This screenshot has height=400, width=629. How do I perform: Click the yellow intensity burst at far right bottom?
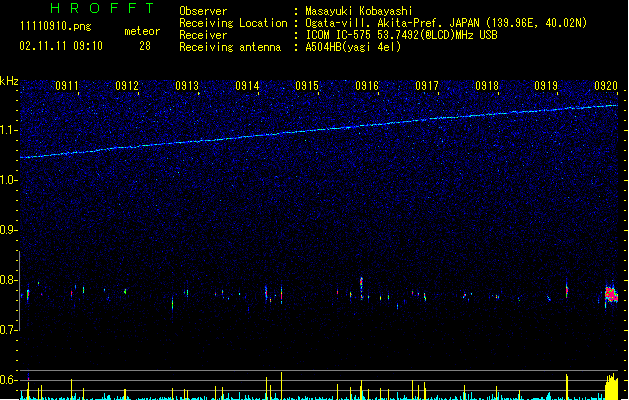pos(612,386)
